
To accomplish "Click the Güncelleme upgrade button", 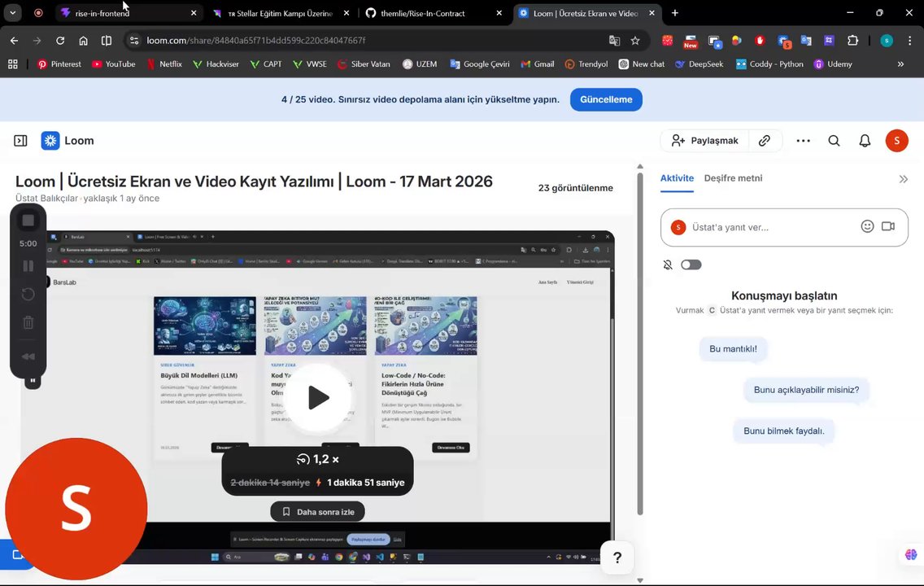I will (x=606, y=99).
